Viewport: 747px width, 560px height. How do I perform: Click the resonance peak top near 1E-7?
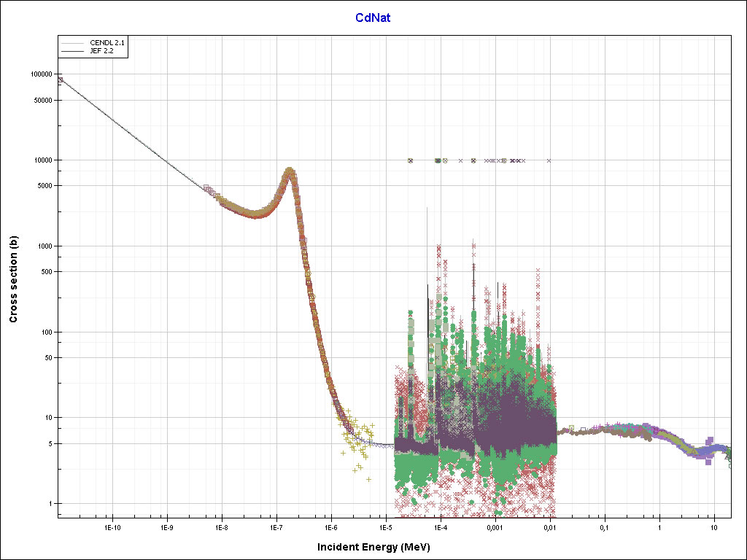tap(290, 171)
